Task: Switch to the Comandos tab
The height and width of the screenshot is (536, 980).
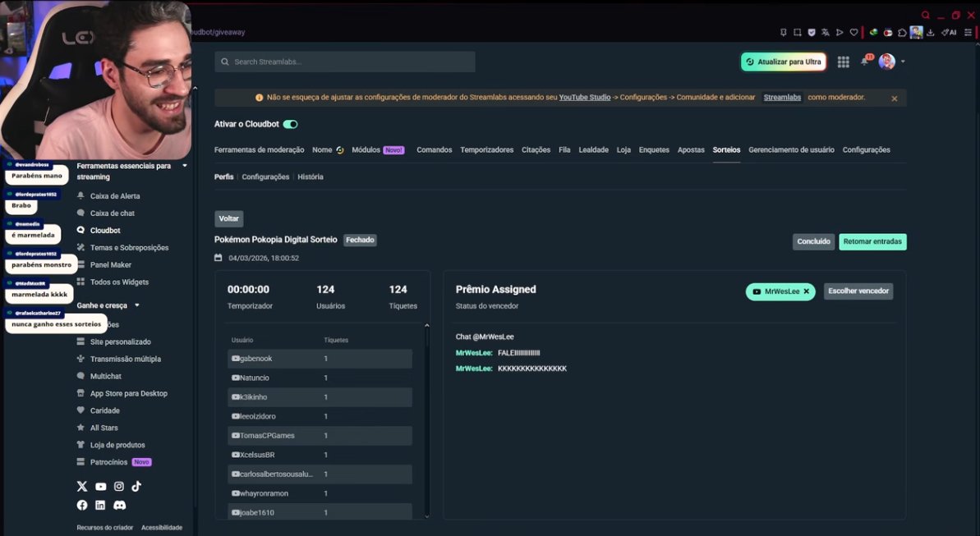Action: pyautogui.click(x=435, y=150)
